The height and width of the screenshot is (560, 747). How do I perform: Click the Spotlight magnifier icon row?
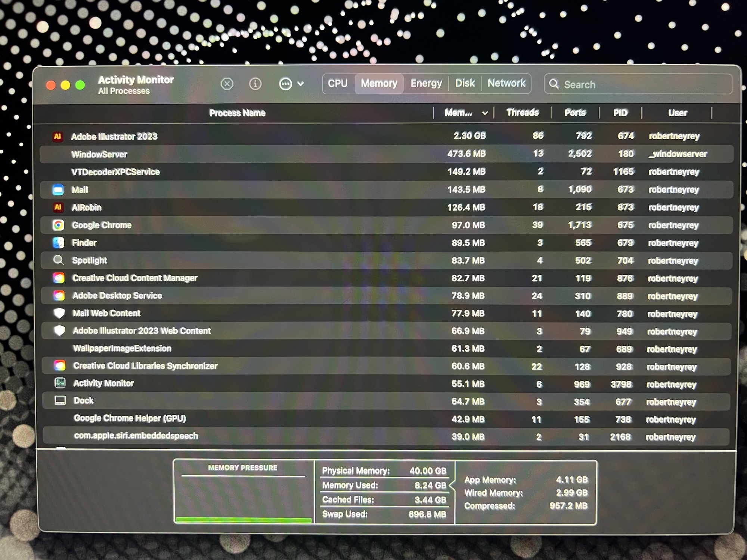tap(59, 260)
